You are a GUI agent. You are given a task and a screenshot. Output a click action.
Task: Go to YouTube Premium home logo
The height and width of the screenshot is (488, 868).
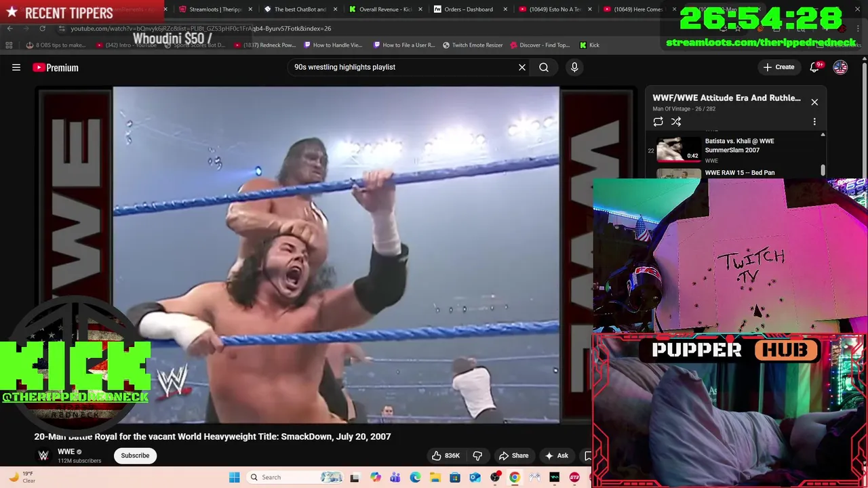tap(56, 67)
